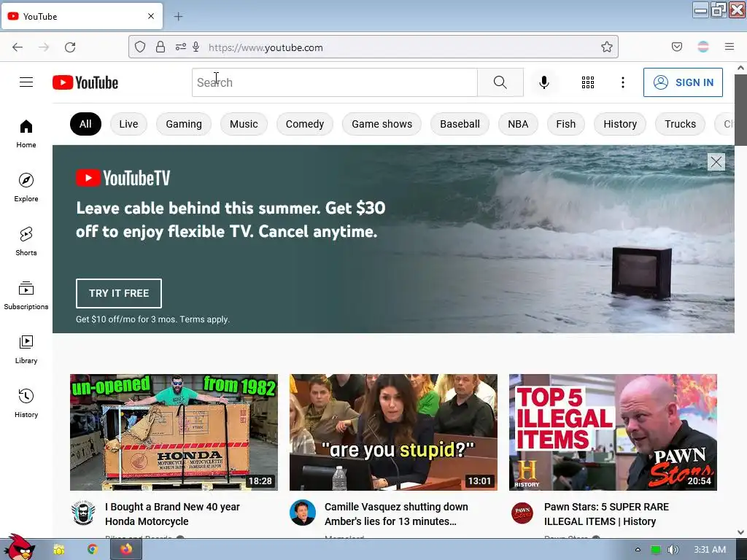The height and width of the screenshot is (560, 747).
Task: Click the TRY IT FREE button
Action: 119,293
